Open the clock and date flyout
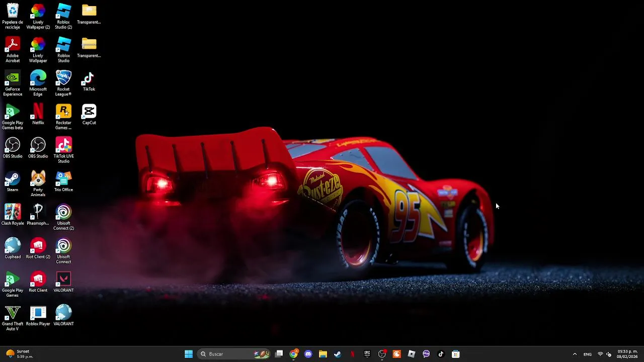 coord(627,354)
